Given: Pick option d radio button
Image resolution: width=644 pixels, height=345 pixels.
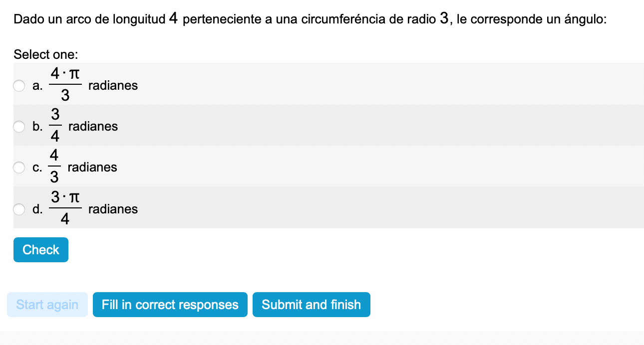Looking at the screenshot, I should point(19,209).
